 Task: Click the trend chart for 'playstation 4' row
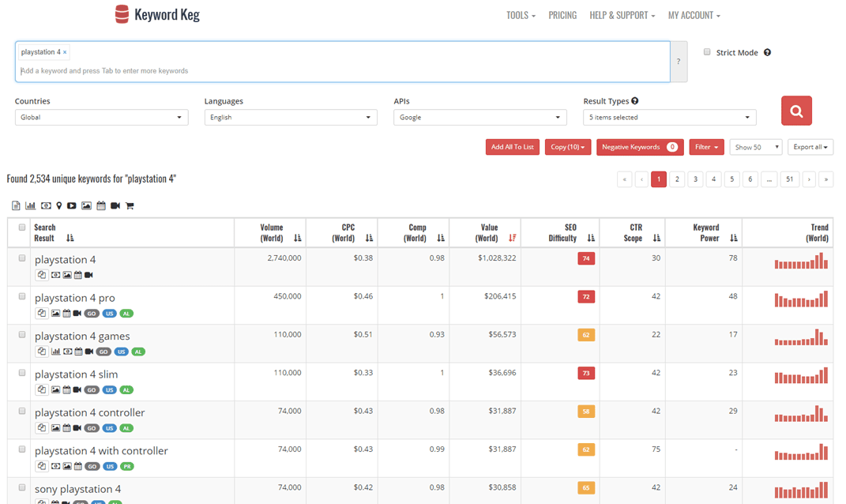(801, 261)
